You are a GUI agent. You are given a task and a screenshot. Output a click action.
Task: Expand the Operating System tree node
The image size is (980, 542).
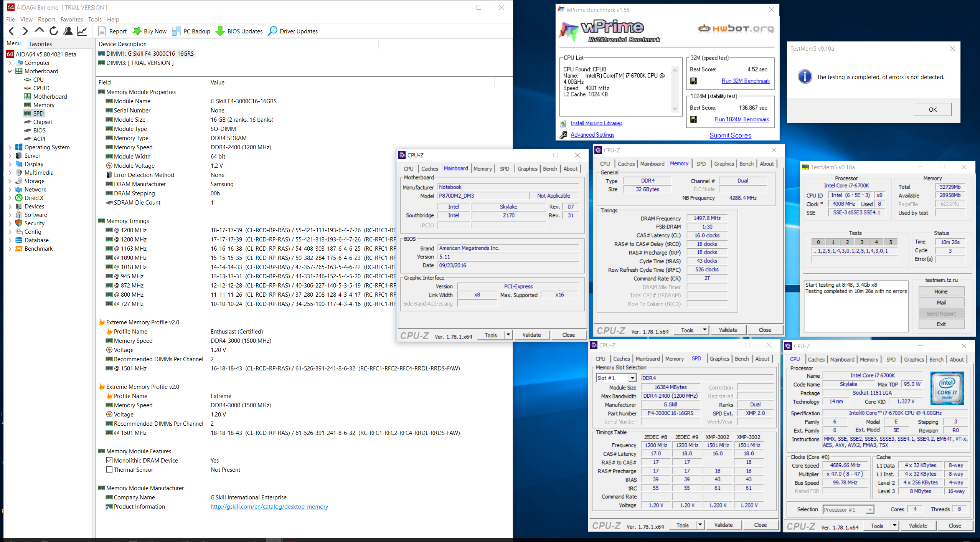pyautogui.click(x=10, y=147)
